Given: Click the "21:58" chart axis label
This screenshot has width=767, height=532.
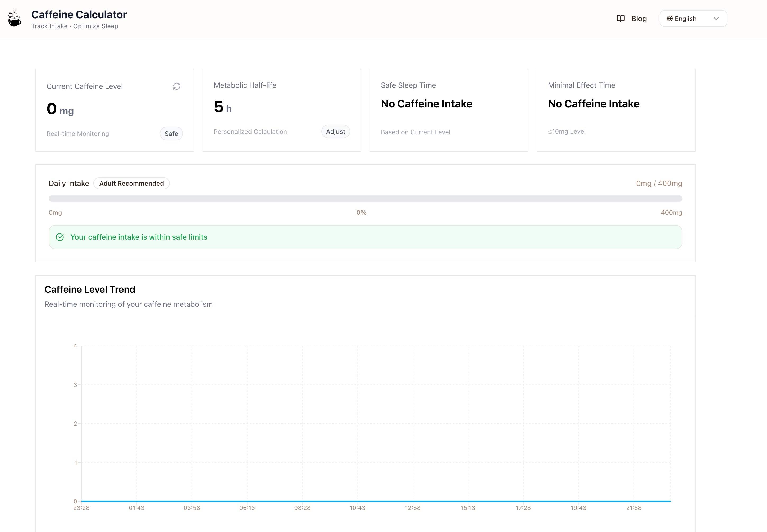Looking at the screenshot, I should (634, 508).
